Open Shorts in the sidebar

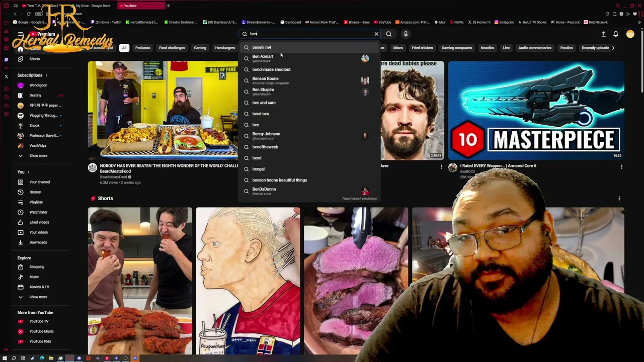(35, 59)
